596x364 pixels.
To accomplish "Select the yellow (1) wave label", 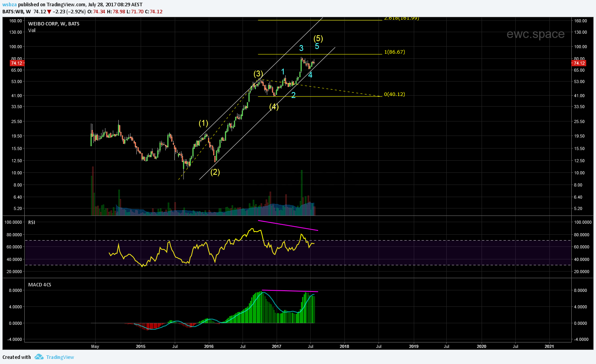I will [203, 123].
